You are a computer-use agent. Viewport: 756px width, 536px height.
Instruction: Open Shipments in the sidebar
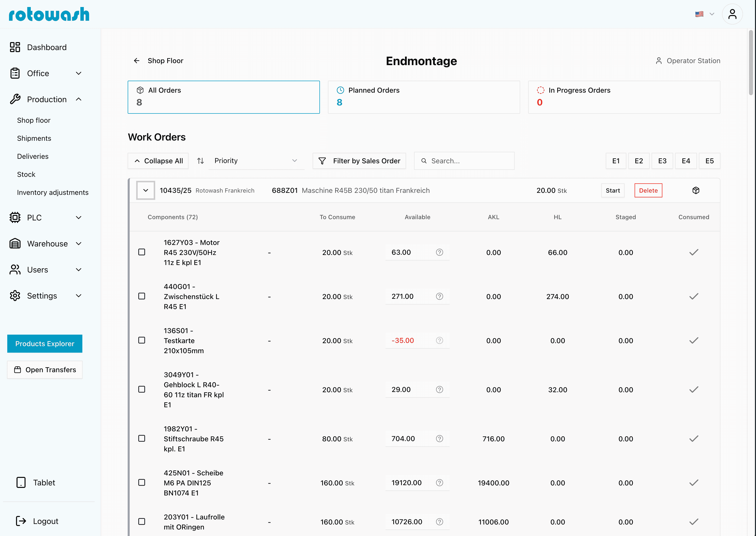(x=34, y=138)
